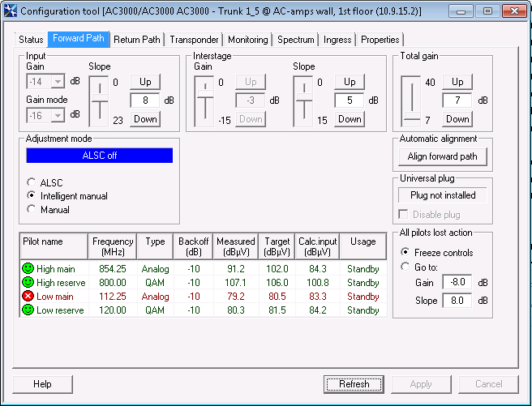Click calc input value 84.3
Screen dimensions: 532x406
click(x=318, y=269)
